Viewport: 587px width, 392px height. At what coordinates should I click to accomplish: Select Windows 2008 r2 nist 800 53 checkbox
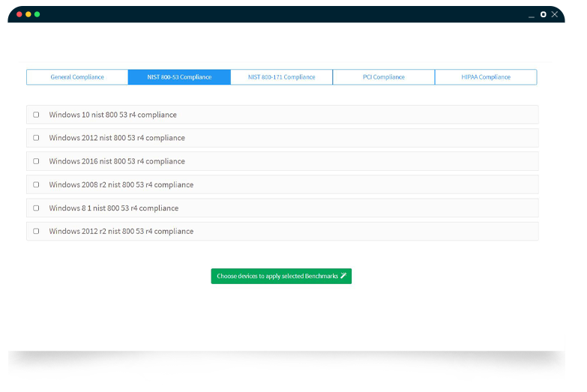(36, 184)
